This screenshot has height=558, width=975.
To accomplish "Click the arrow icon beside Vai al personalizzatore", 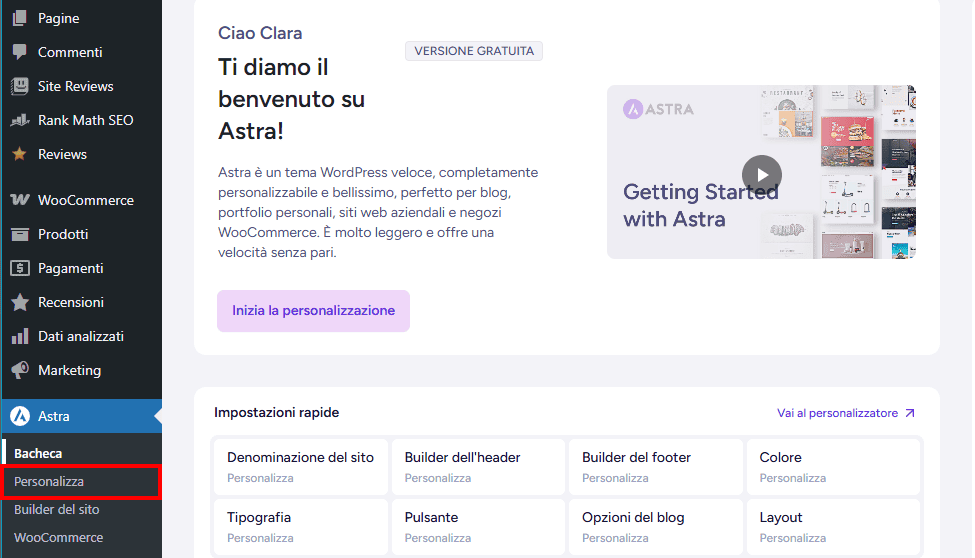I will pyautogui.click(x=910, y=413).
